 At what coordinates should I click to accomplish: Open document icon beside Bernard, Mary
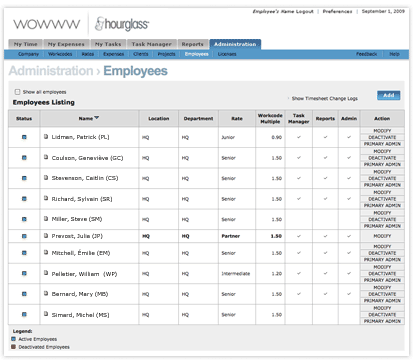pos(46,293)
